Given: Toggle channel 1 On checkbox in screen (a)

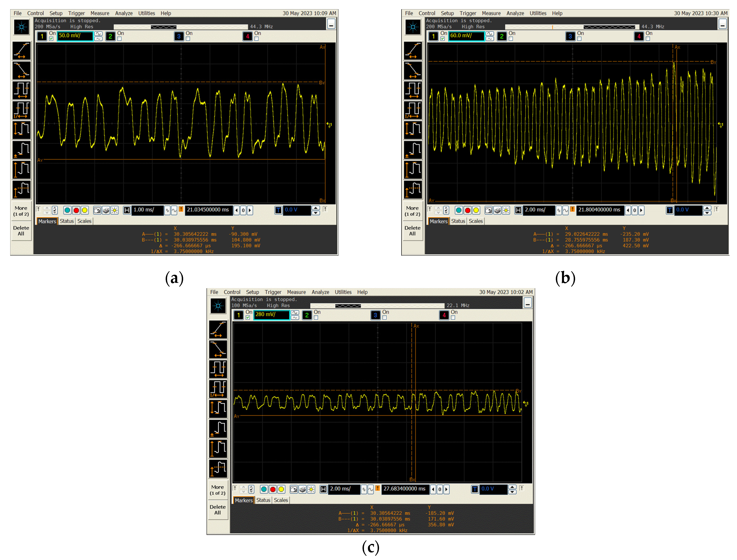Looking at the screenshot, I should (51, 39).
